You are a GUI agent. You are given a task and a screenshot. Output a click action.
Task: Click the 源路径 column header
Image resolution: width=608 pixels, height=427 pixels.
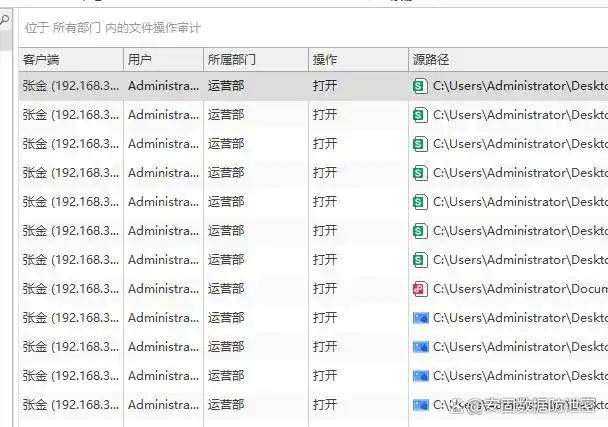(x=508, y=60)
